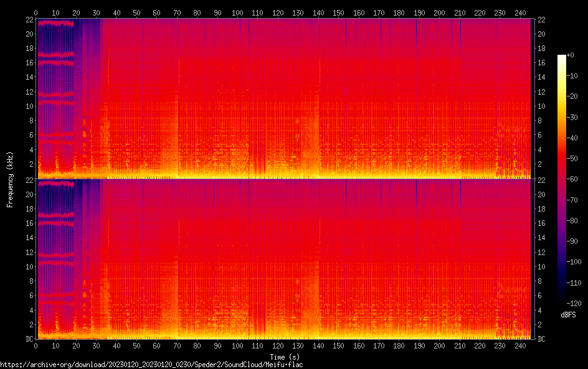This screenshot has width=588, height=369.
Task: Click the Time (s) axis title
Action: tap(283, 357)
